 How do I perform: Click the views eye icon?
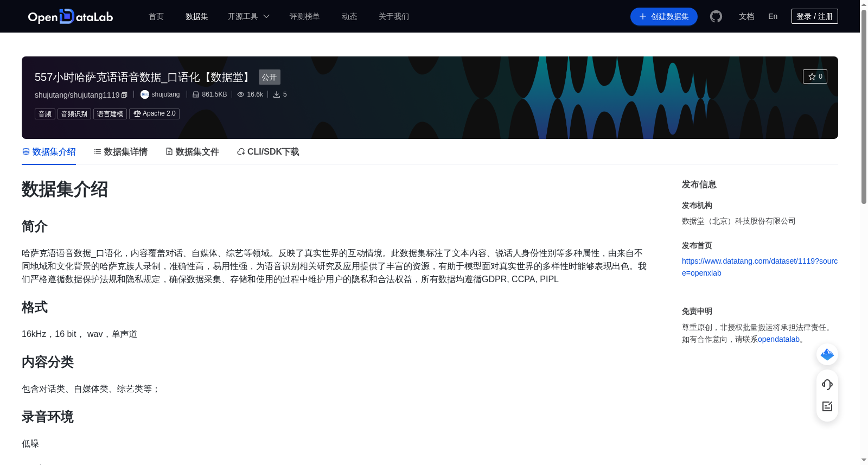(241, 94)
